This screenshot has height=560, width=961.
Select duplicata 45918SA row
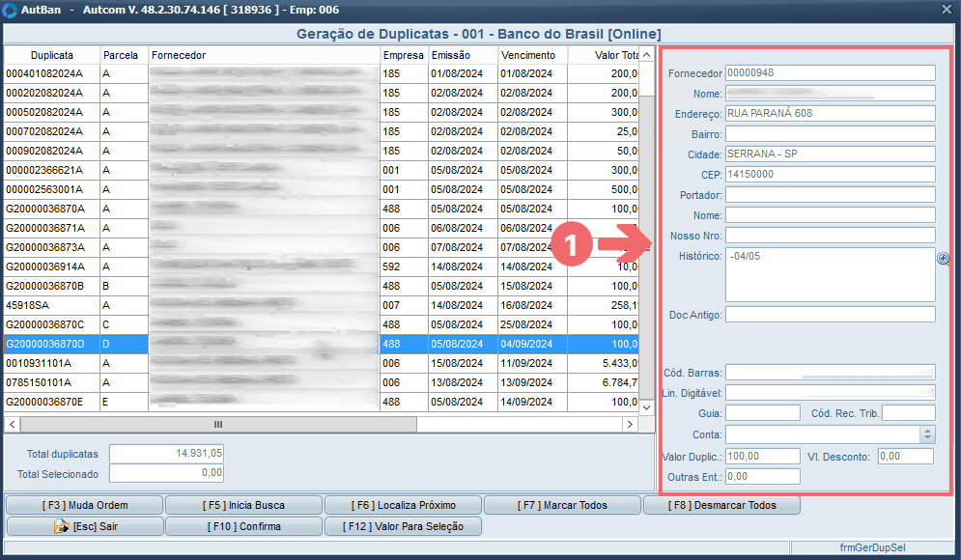coord(322,305)
